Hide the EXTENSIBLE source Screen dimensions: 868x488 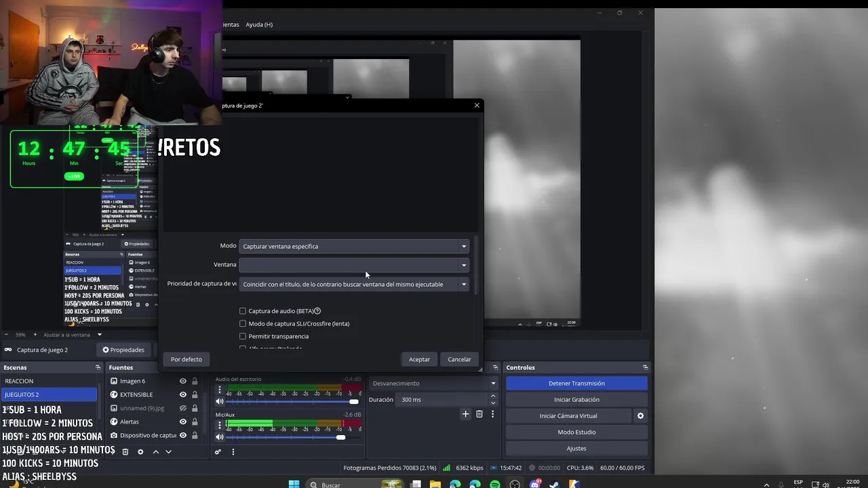182,394
